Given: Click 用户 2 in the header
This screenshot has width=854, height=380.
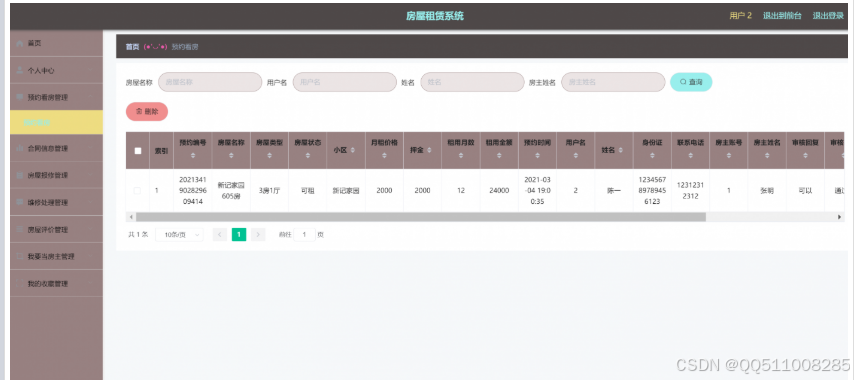Looking at the screenshot, I should (741, 16).
